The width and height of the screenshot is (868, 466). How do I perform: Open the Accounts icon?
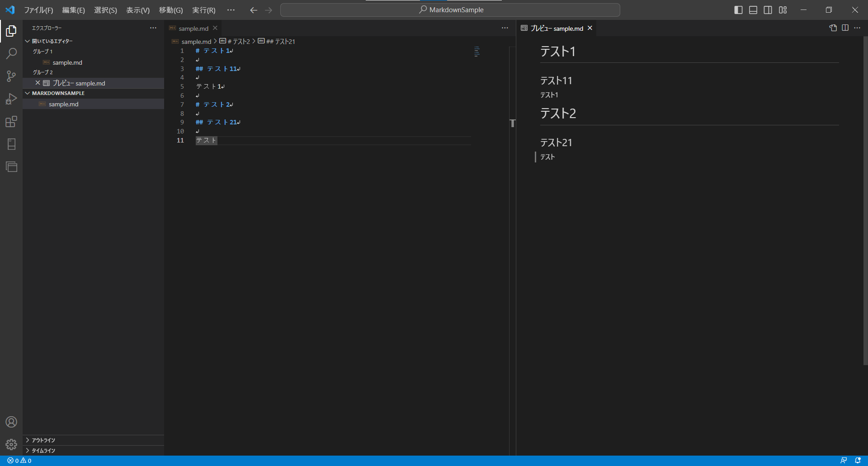[11, 422]
